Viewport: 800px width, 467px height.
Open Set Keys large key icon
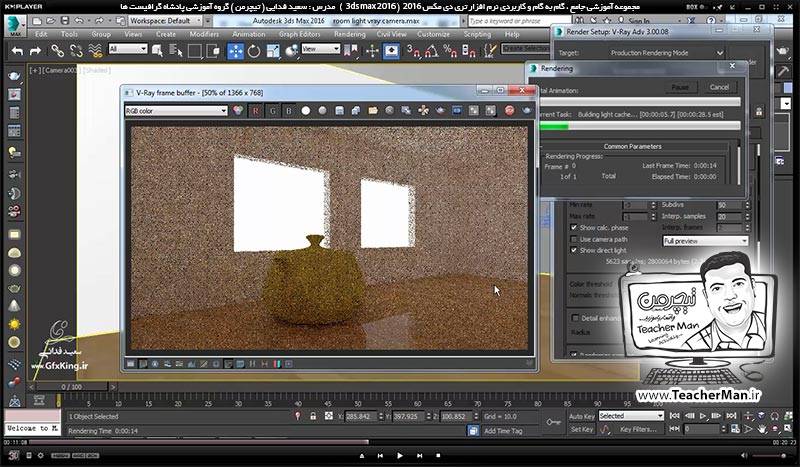pyautogui.click(x=553, y=423)
